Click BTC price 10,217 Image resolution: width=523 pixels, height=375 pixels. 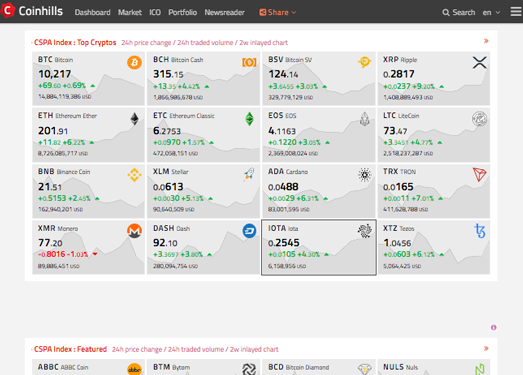[54, 74]
